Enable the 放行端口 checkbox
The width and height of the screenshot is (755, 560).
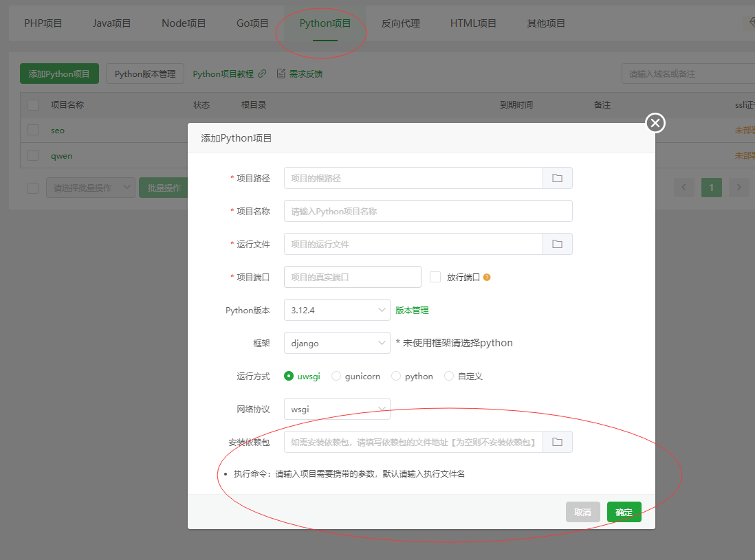click(435, 277)
